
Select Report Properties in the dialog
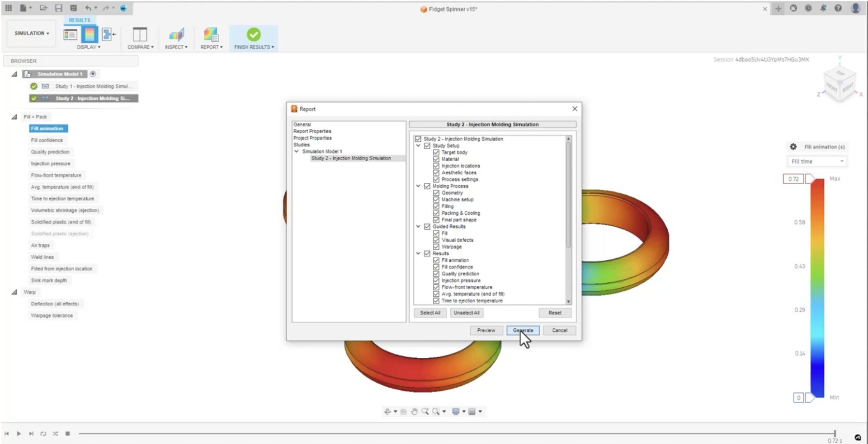(x=312, y=131)
